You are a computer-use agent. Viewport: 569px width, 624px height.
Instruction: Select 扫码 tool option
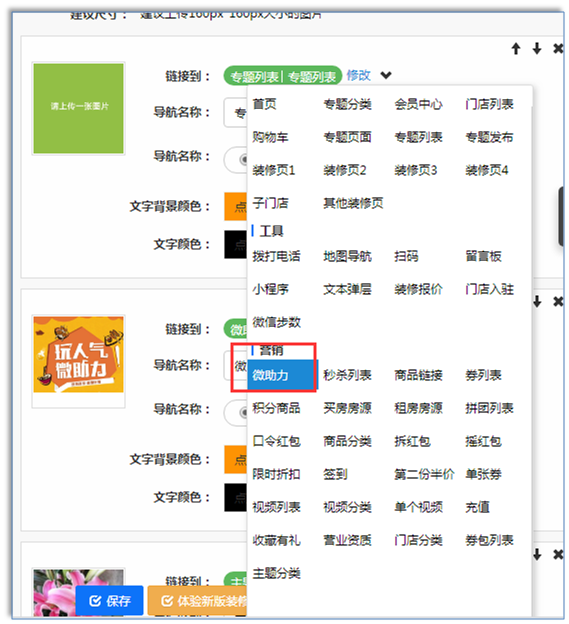[406, 256]
